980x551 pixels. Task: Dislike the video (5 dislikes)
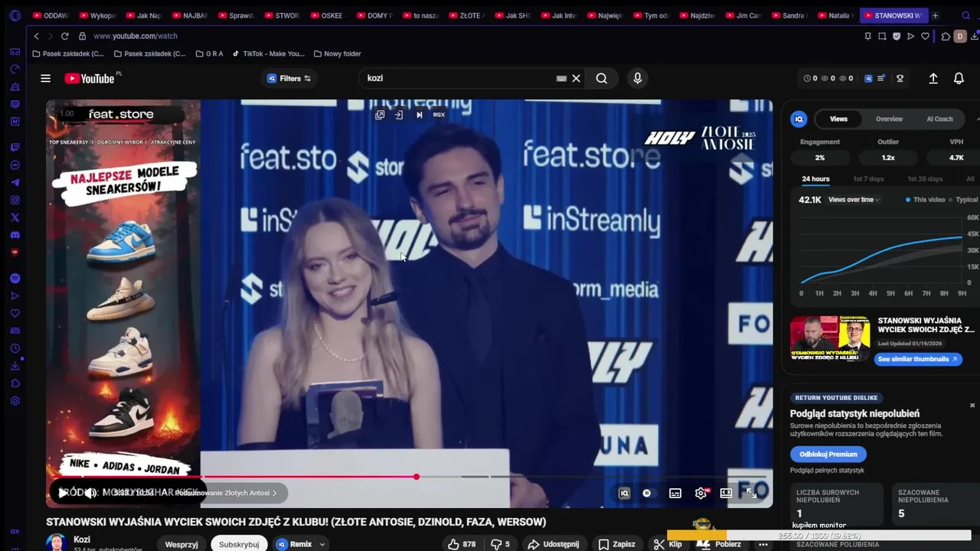pos(500,544)
